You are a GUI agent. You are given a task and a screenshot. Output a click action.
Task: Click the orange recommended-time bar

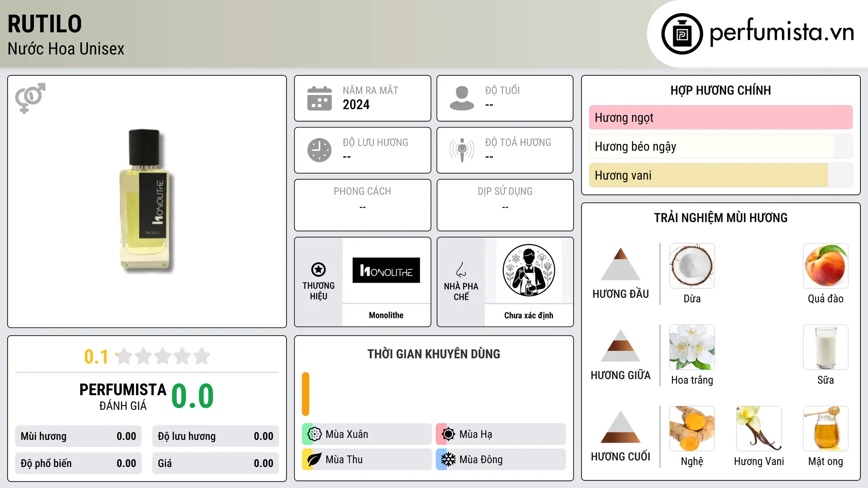306,394
